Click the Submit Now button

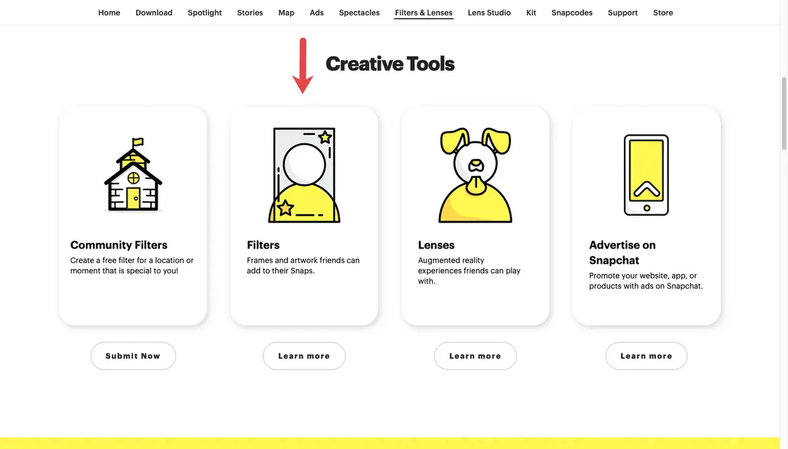tap(133, 356)
